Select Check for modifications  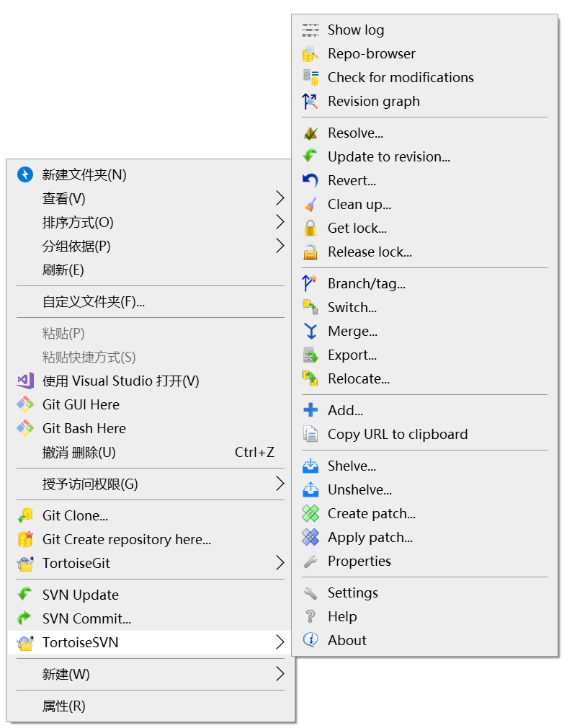point(401,77)
